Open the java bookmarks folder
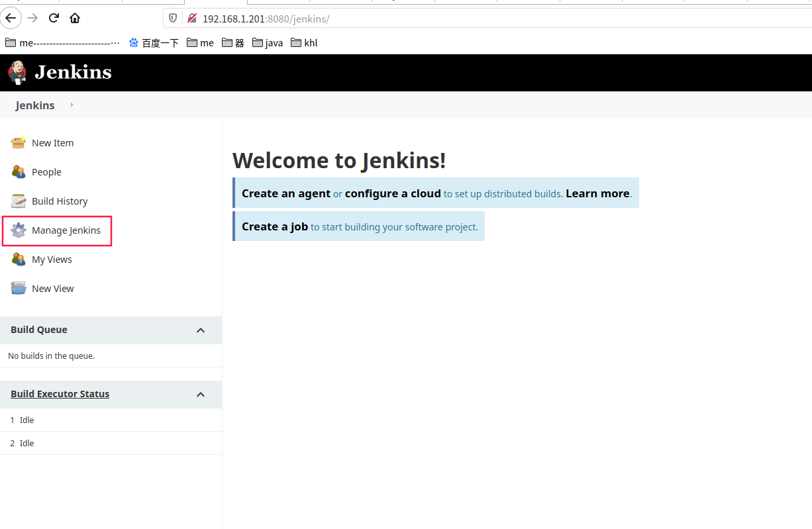812x529 pixels. pyautogui.click(x=268, y=43)
